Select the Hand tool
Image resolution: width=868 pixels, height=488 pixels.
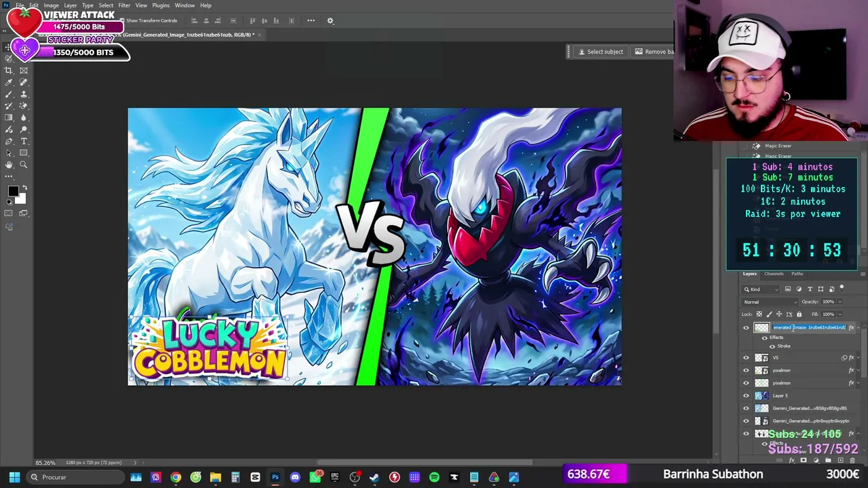[9, 165]
